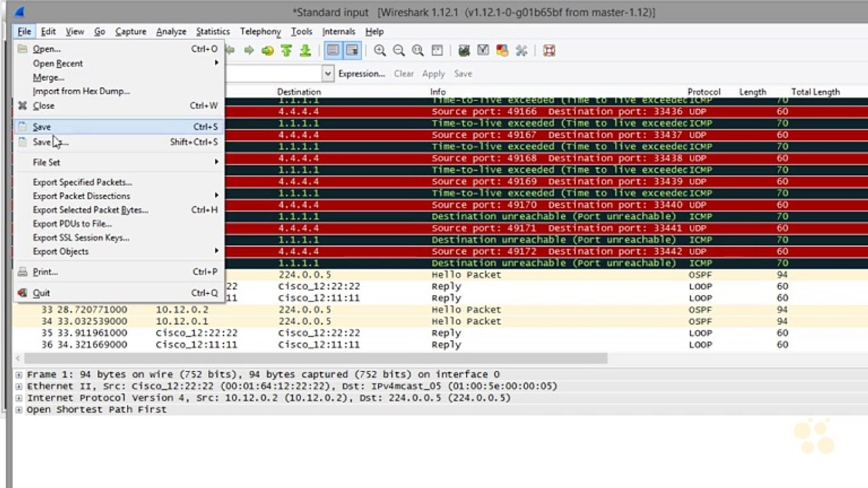Screen dimensions: 868x488
Task: Click the display filter input field
Action: [273, 74]
